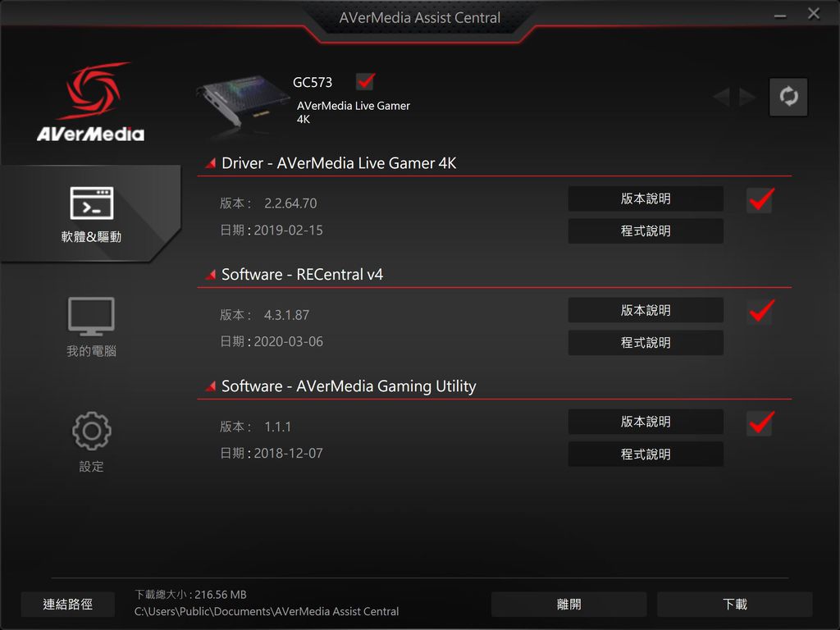Click the 離開 exit button

coord(569,605)
